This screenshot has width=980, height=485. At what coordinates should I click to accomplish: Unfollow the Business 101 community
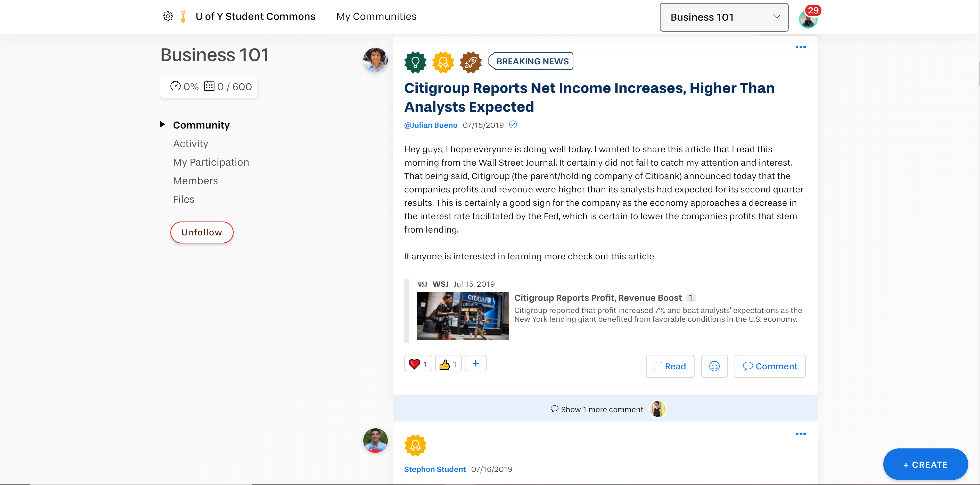click(x=202, y=232)
